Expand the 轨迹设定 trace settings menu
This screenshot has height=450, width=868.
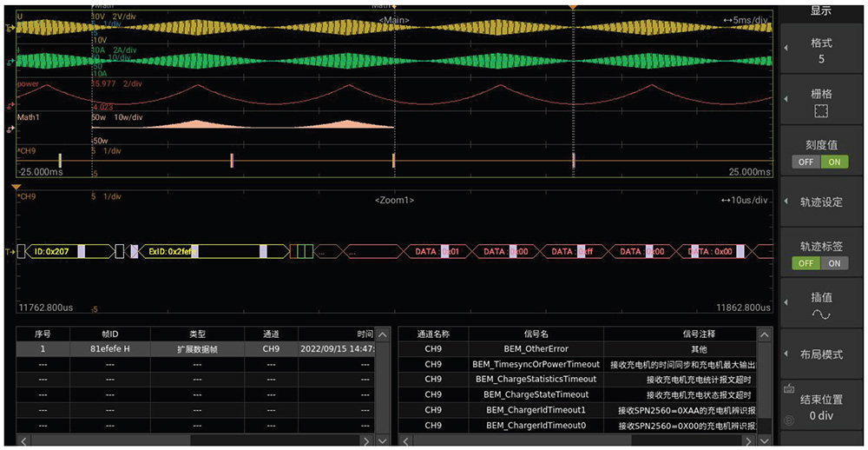click(821, 202)
